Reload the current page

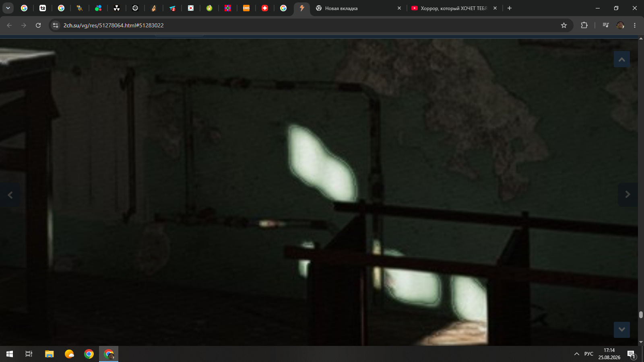38,25
